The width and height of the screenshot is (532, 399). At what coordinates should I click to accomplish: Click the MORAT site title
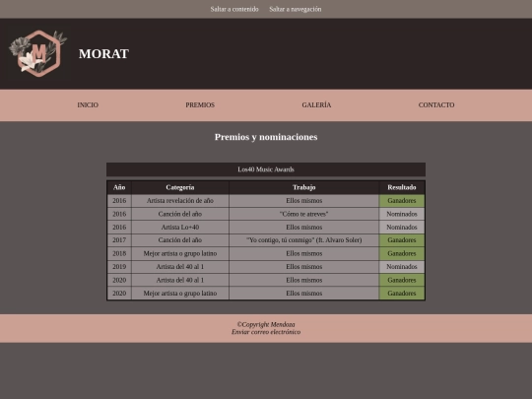103,53
